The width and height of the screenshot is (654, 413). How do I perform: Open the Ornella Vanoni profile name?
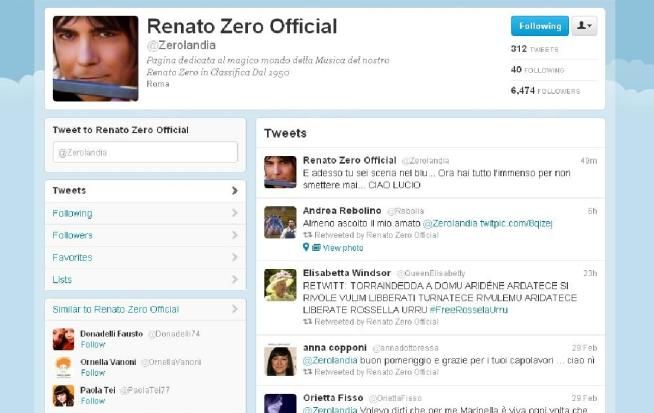tap(108, 362)
